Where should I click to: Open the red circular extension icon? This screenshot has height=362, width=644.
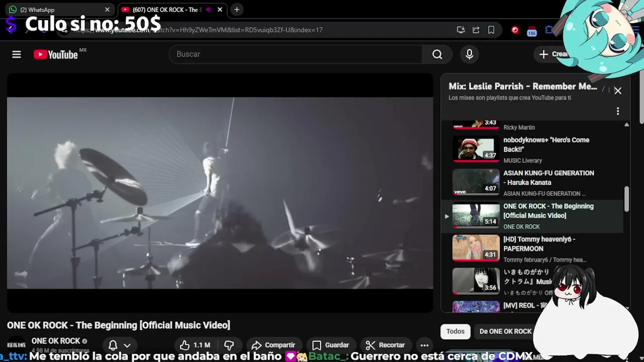click(x=515, y=30)
